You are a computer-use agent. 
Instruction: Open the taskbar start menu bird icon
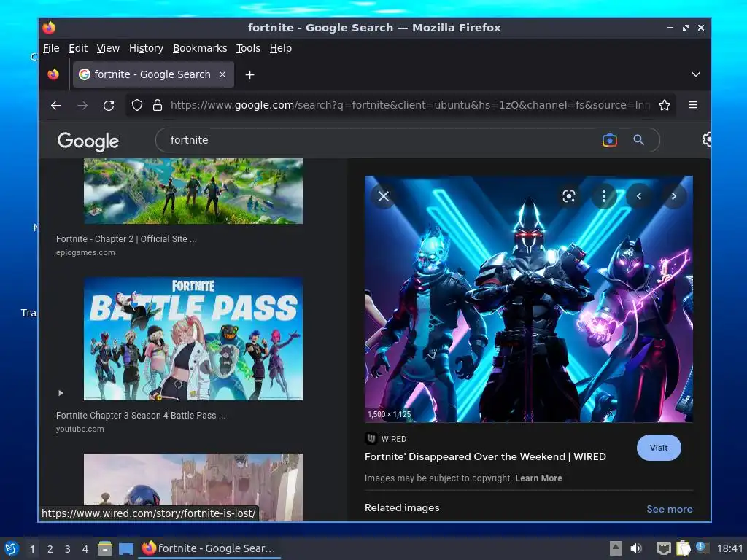tap(12, 548)
